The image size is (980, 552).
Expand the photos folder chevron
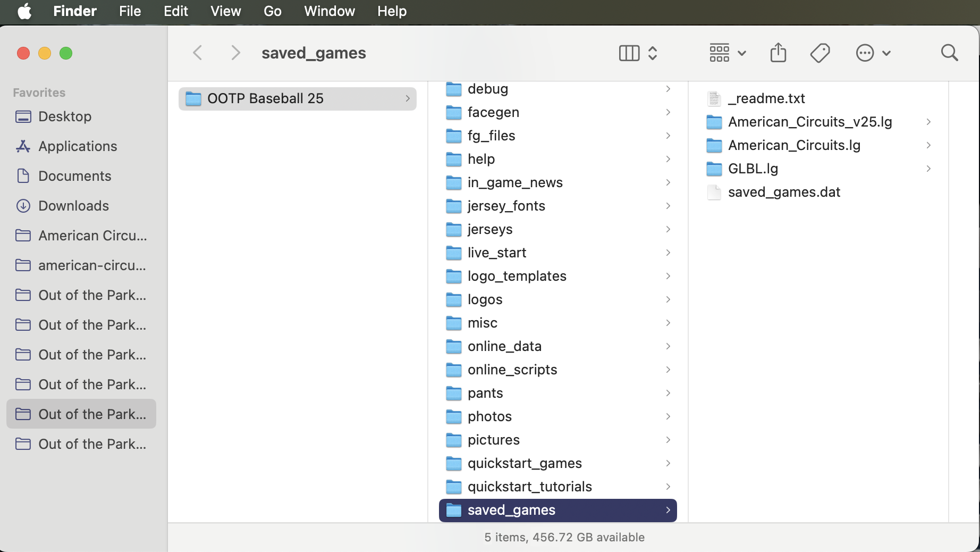pos(668,416)
